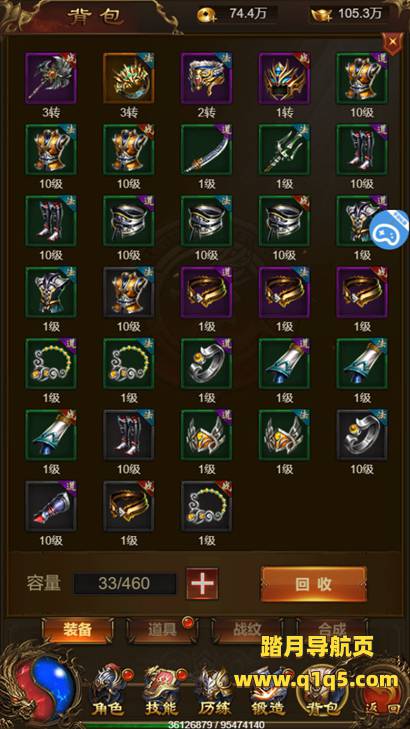The height and width of the screenshot is (729, 410).
Task: Switch to the 道具 items tab
Action: [162, 630]
